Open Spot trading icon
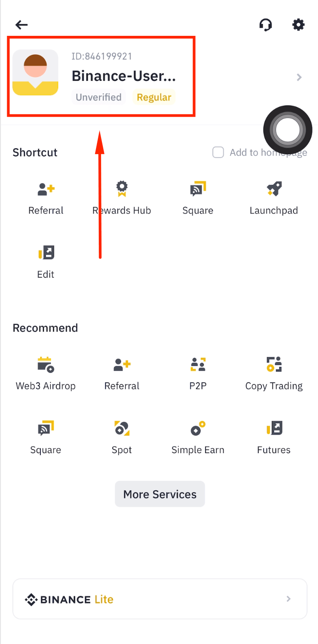 tap(122, 428)
